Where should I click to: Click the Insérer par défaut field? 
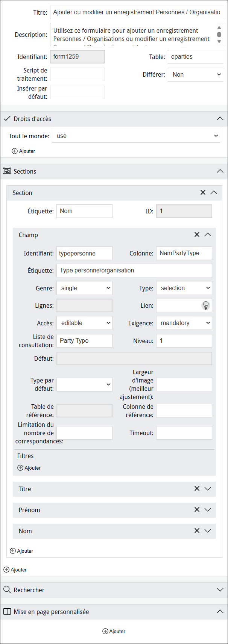[x=78, y=92]
